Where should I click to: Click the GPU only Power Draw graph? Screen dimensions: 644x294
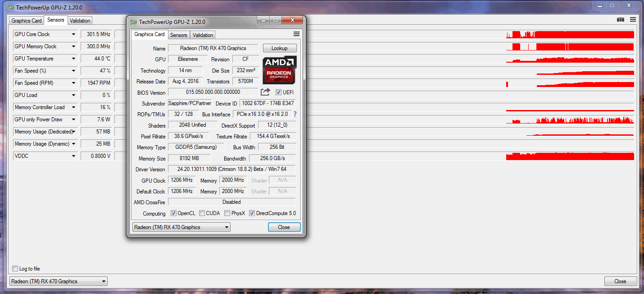(570, 119)
